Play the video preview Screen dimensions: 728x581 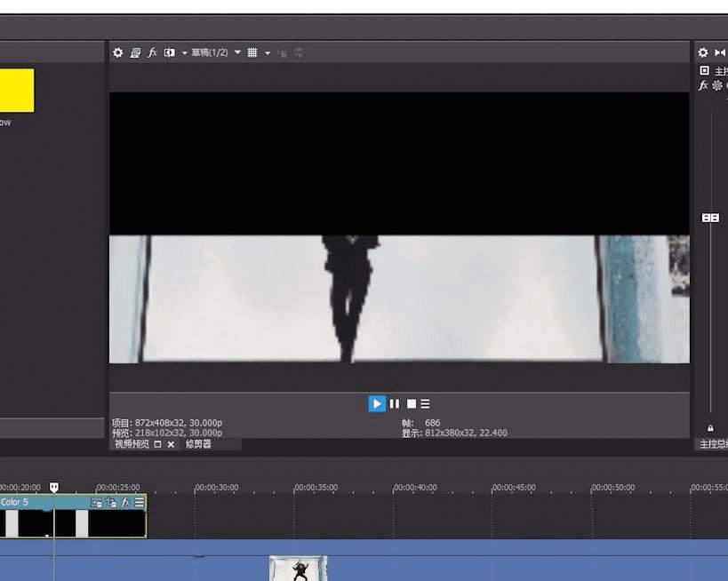click(x=377, y=404)
